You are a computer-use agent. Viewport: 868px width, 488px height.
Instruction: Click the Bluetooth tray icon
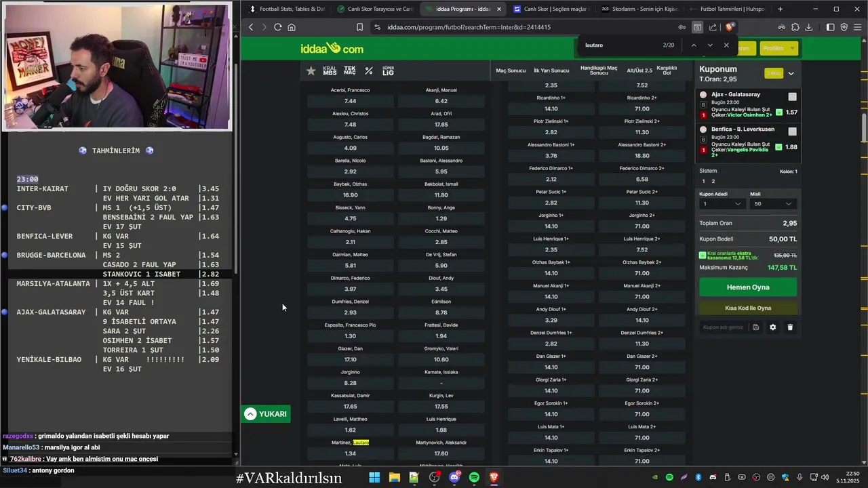point(698,477)
